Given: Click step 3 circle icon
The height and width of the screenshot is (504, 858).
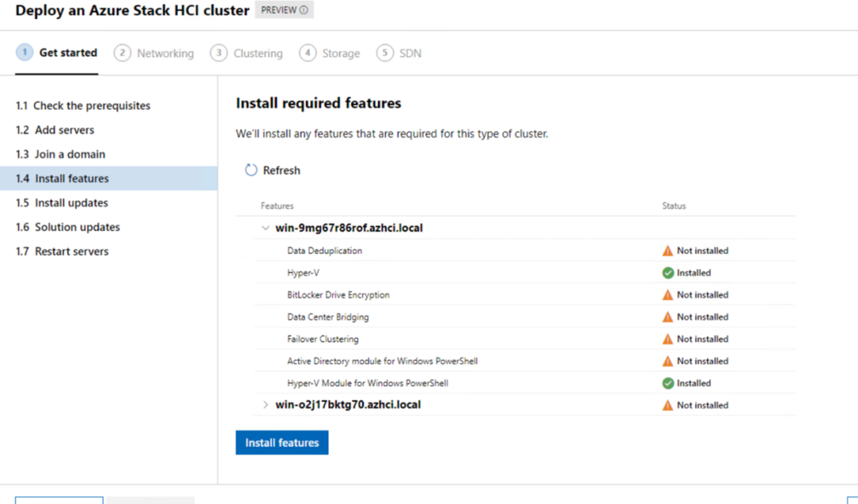Looking at the screenshot, I should pos(219,53).
